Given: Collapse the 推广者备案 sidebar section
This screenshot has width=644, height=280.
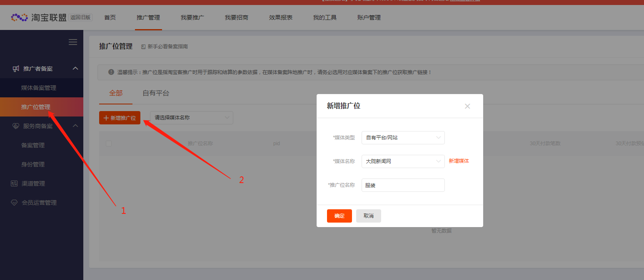Looking at the screenshot, I should (x=75, y=69).
